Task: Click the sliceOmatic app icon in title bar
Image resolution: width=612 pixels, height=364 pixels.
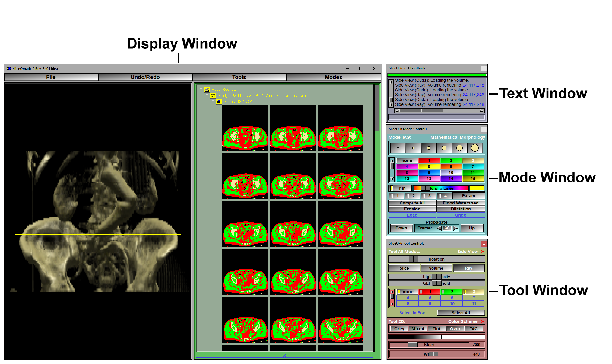Action: point(9,68)
